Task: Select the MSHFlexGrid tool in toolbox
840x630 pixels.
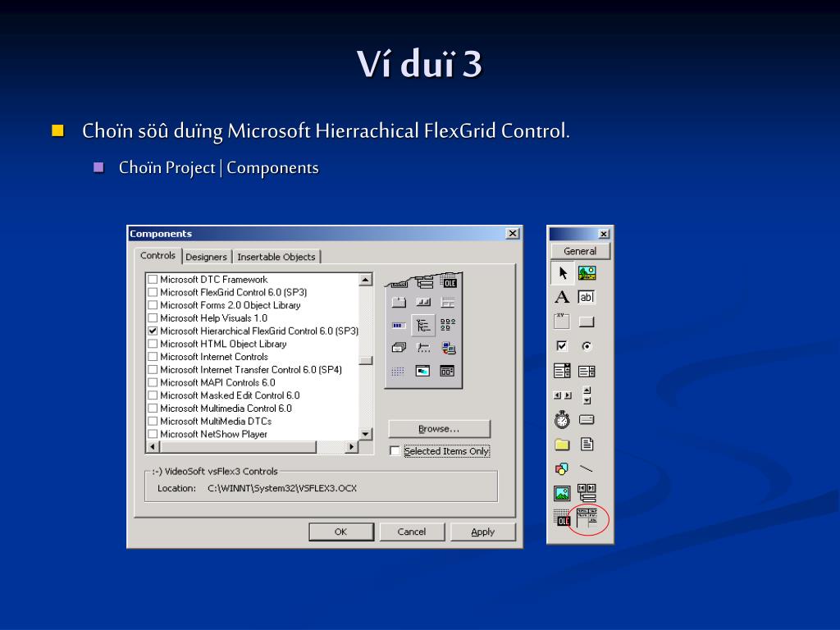Action: 587,518
